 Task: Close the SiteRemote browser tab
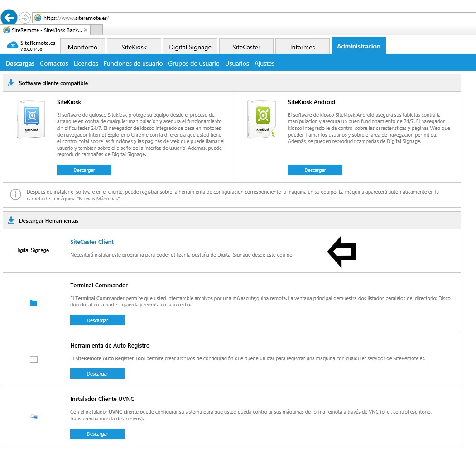point(86,30)
